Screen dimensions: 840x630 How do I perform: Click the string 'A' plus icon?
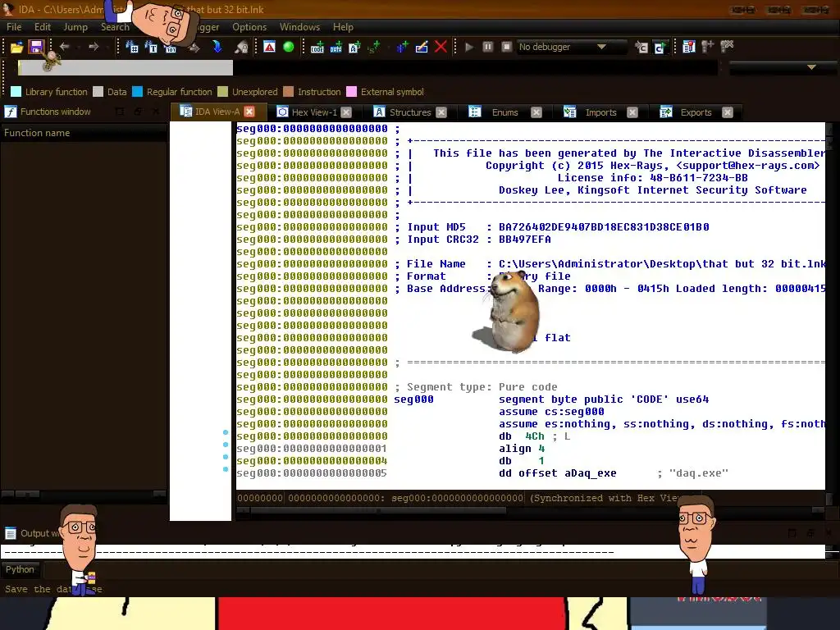pyautogui.click(x=354, y=47)
